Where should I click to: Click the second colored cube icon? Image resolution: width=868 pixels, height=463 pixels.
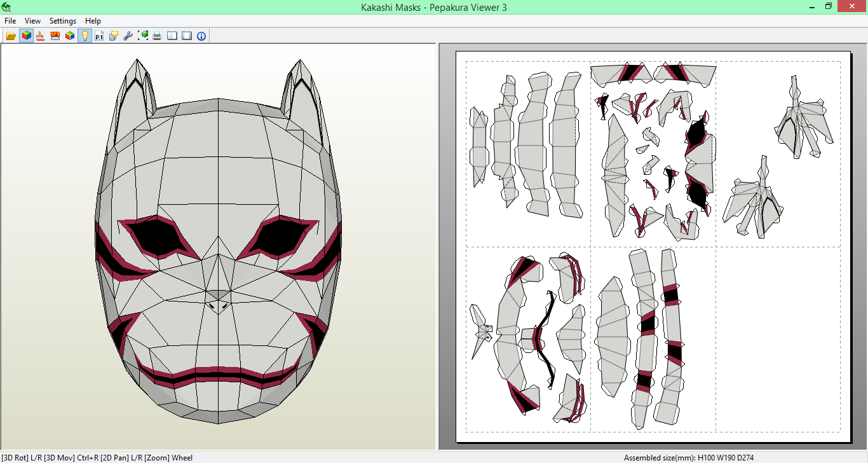(x=70, y=36)
